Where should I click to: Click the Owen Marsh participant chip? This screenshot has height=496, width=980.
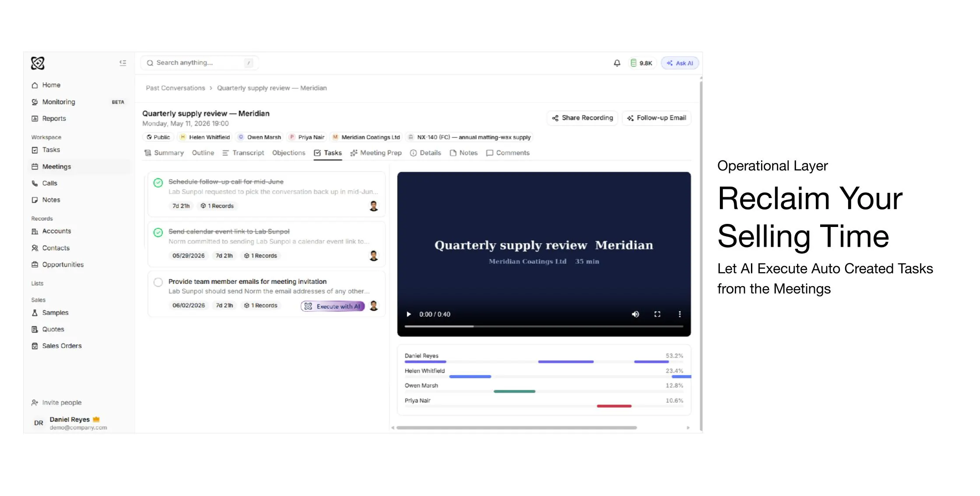pos(259,137)
